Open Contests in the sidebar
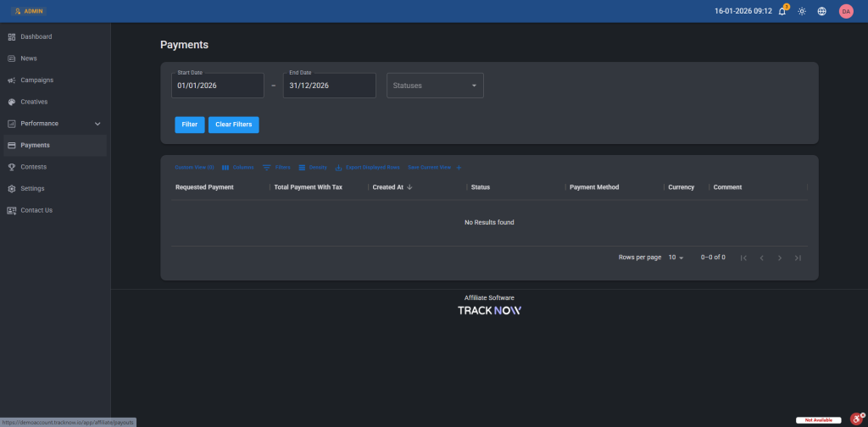This screenshot has height=427, width=868. [x=33, y=167]
